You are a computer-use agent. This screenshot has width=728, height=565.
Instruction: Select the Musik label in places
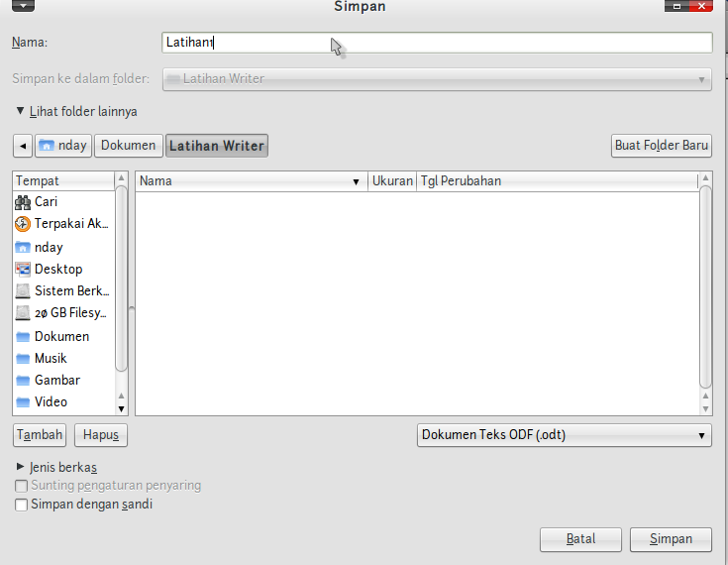[x=51, y=358]
